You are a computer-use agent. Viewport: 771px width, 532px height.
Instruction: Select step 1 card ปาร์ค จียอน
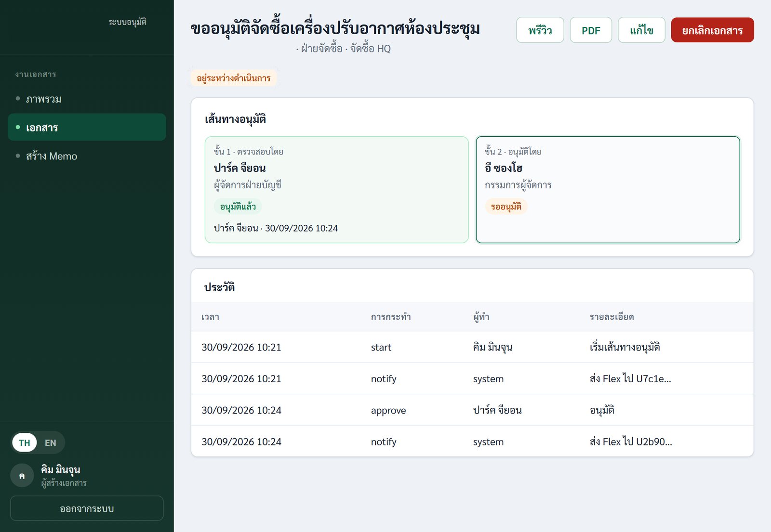pyautogui.click(x=337, y=190)
